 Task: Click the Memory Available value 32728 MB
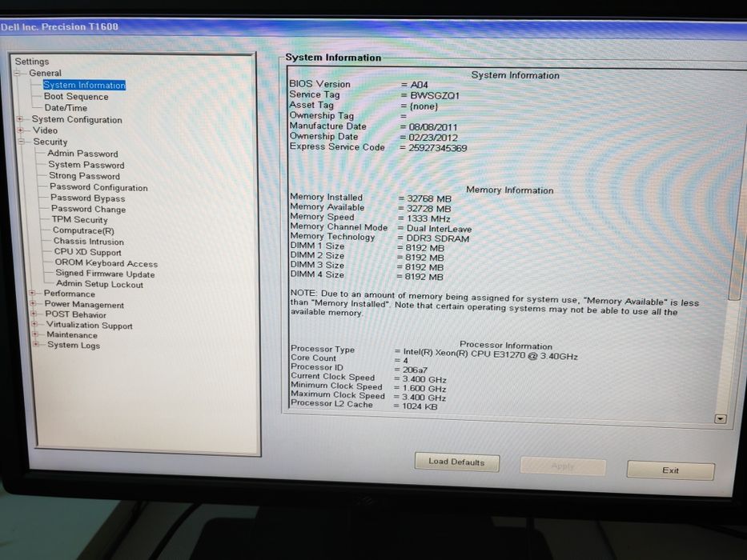point(429,209)
